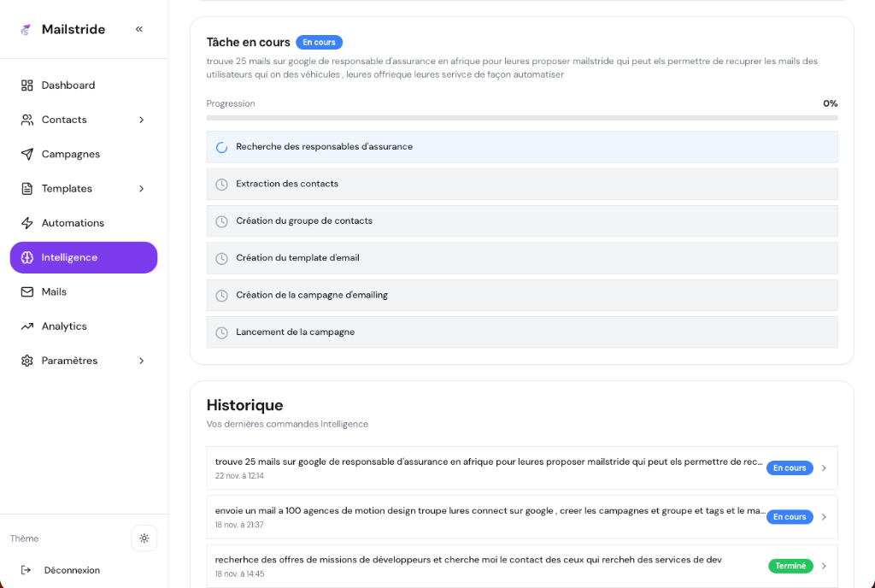
Task: Select the 'Recherche des responsables d'assurance' step
Action: pos(521,147)
